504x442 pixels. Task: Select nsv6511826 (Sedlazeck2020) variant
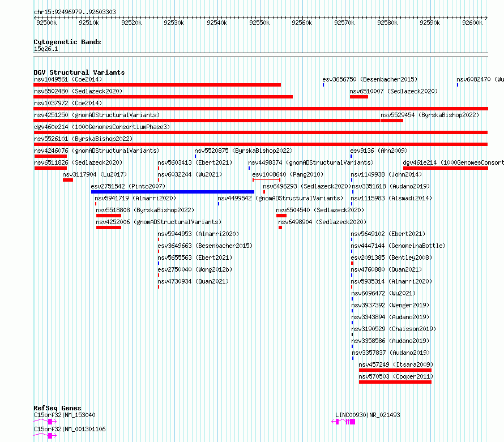pos(78,162)
